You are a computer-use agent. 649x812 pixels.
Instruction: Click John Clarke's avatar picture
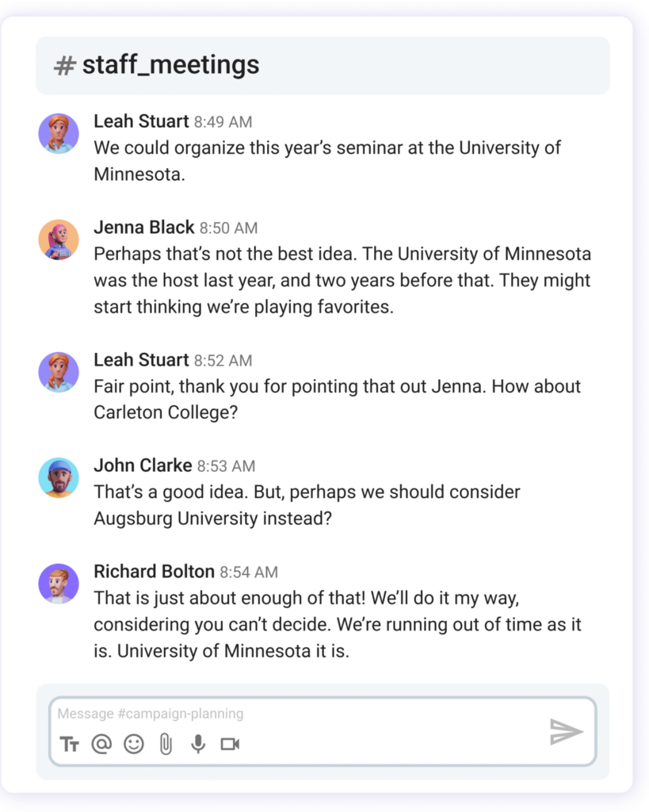pyautogui.click(x=59, y=477)
